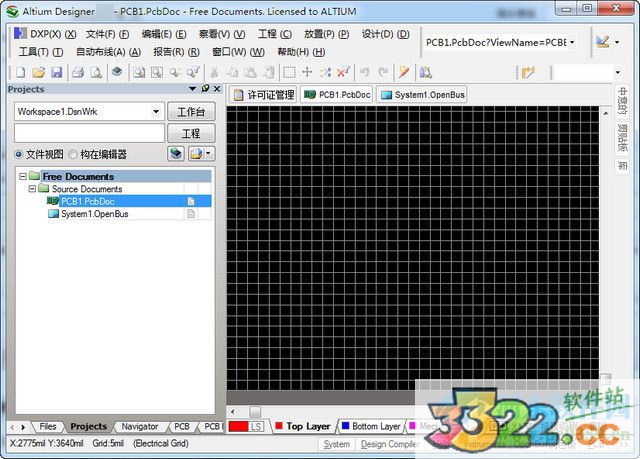The image size is (640, 459).
Task: Open the PCB1.PcbDoc?ViewName address dropdown
Action: pyautogui.click(x=572, y=42)
